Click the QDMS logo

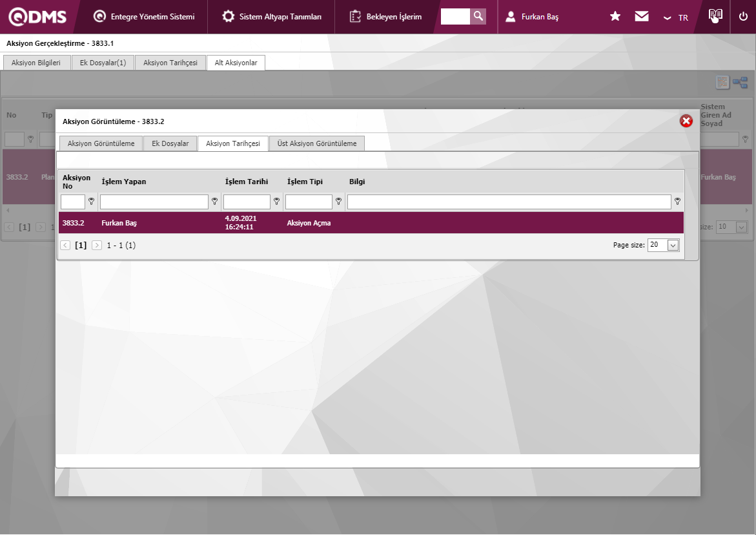pyautogui.click(x=37, y=16)
